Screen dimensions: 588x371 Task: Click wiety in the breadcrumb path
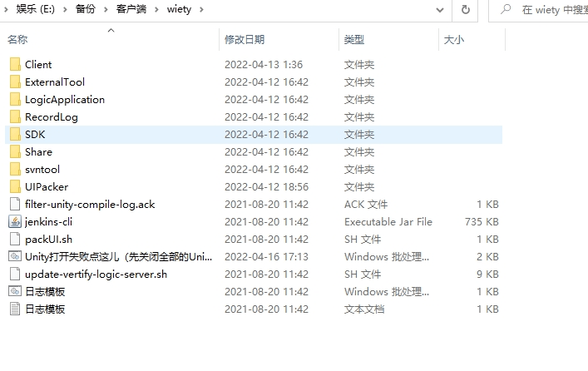179,9
